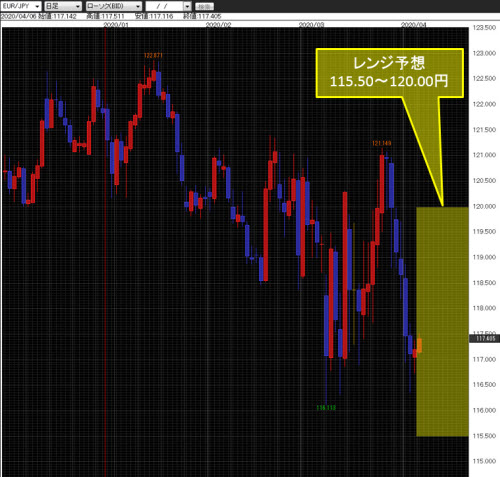Viewport: 500px width, 477px height.
Task: Click the green 116.113 low price label
Action: coord(326,408)
